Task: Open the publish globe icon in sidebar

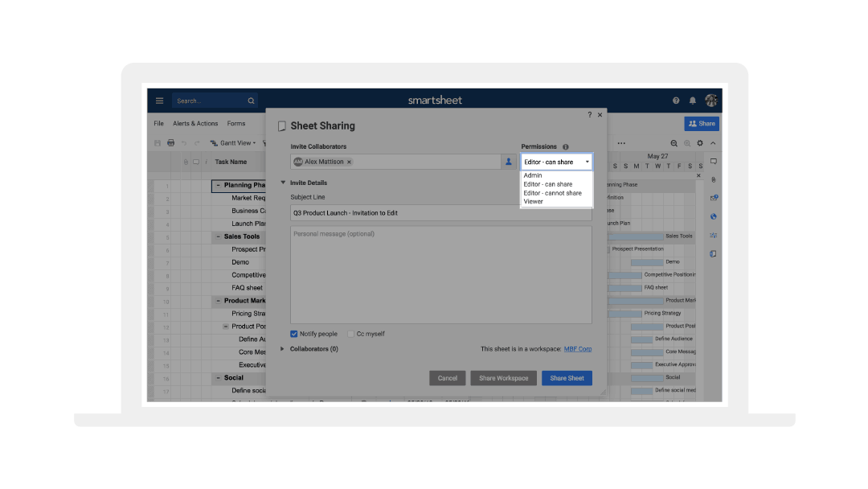Action: (713, 216)
